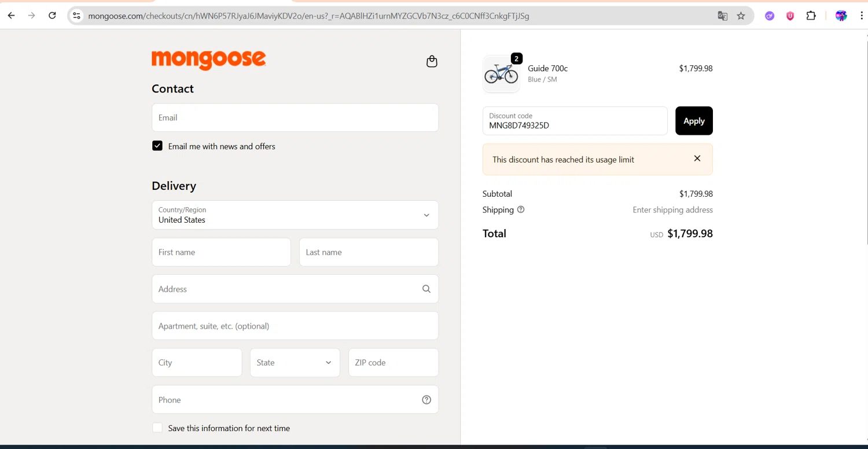Check Save this information for next time
The image size is (868, 449).
[157, 428]
